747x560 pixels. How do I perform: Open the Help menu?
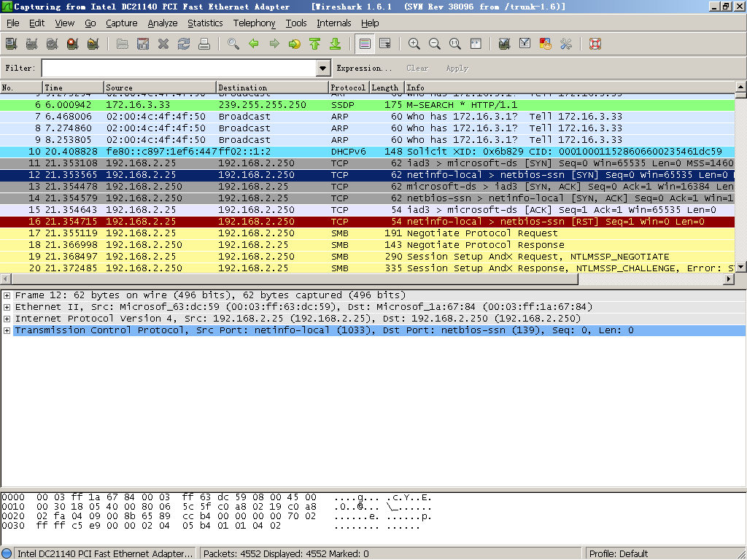(370, 23)
